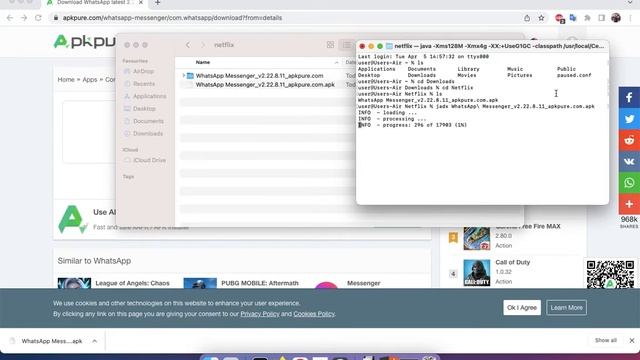The width and height of the screenshot is (640, 360).
Task: Open the Privacy Policy link
Action: pyautogui.click(x=260, y=314)
